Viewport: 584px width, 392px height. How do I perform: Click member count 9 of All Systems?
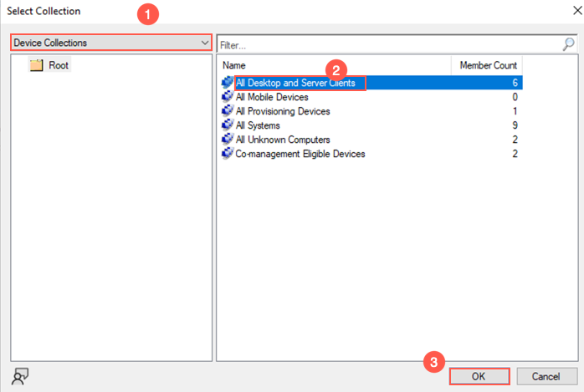pyautogui.click(x=515, y=125)
